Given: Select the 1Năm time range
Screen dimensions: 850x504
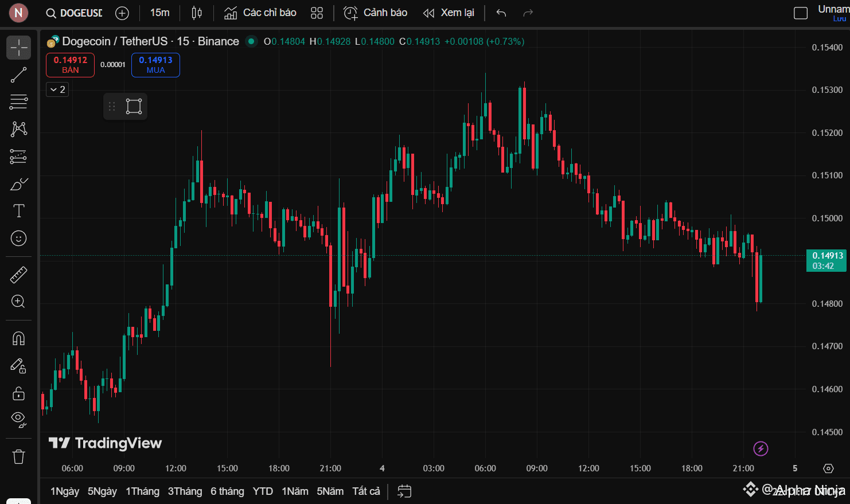Looking at the screenshot, I should pos(295,491).
